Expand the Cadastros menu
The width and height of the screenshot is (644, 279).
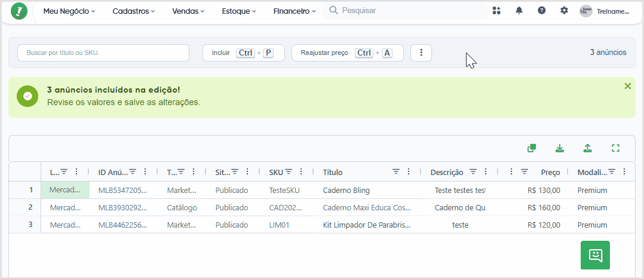click(x=134, y=11)
